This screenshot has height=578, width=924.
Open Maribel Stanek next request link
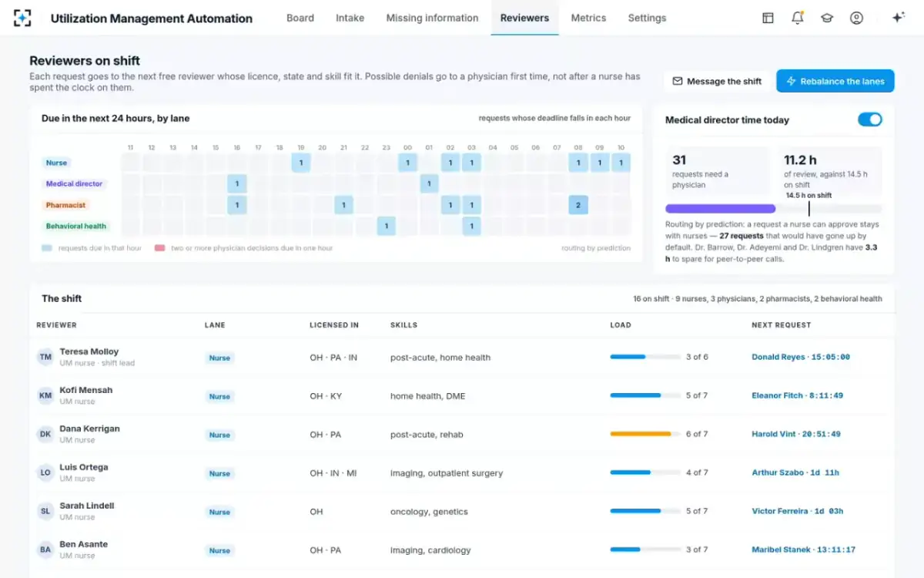804,549
